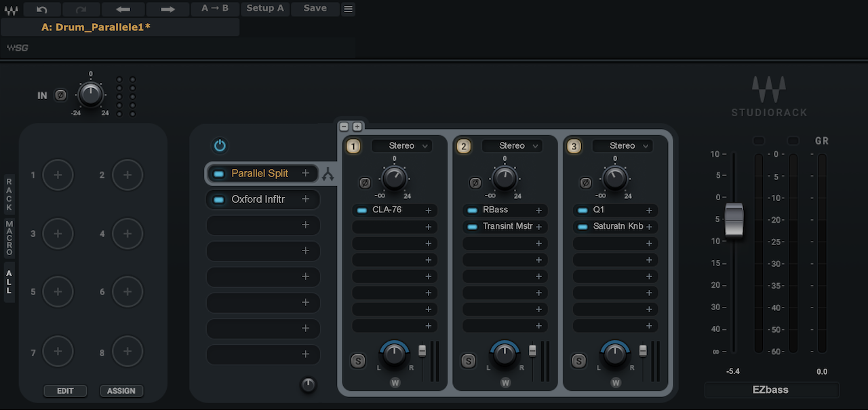The image size is (868, 410).
Task: Click the undo arrow icon
Action: [x=42, y=9]
